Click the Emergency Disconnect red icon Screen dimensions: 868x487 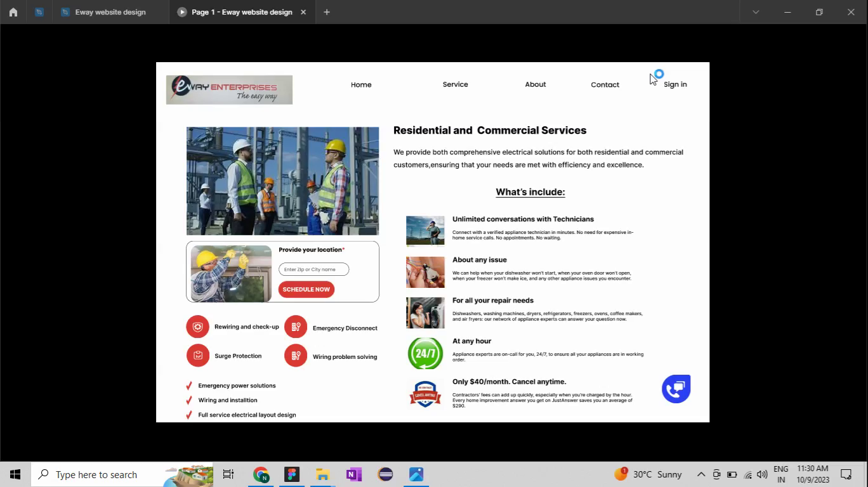296,327
